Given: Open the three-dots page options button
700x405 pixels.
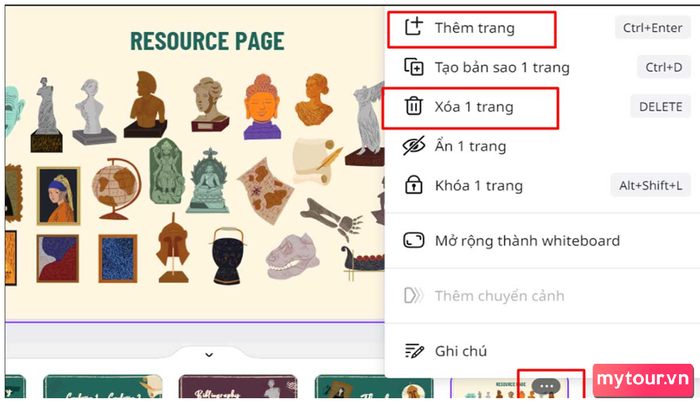Looking at the screenshot, I should pyautogui.click(x=546, y=386).
